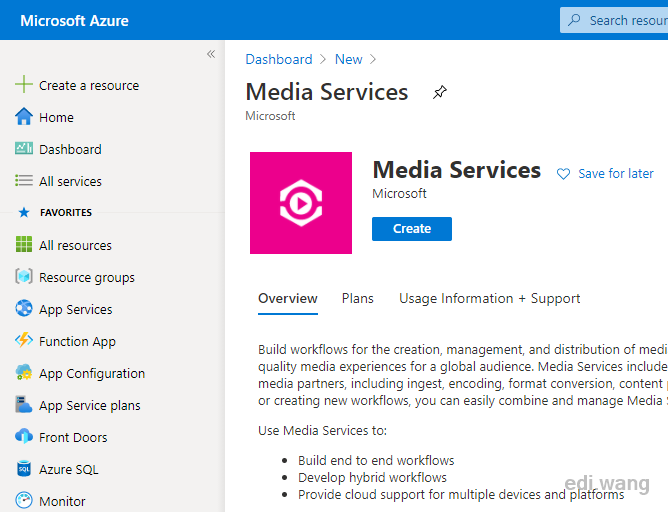Open Azure SQL label in favorites
The width and height of the screenshot is (668, 512).
69,469
